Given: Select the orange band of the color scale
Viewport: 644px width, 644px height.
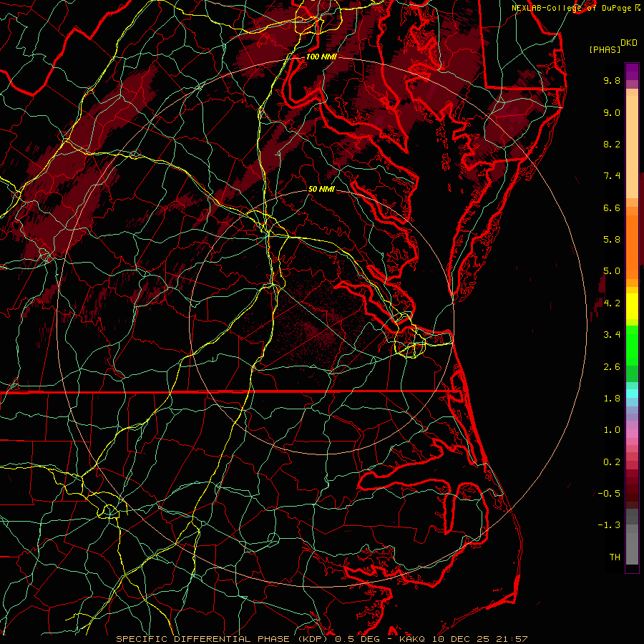Looking at the screenshot, I should (632, 243).
